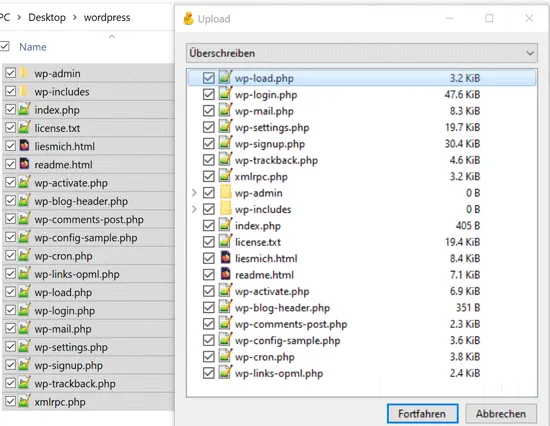
Task: Select the wp-settings.php name in the Explorer window
Action: [71, 347]
